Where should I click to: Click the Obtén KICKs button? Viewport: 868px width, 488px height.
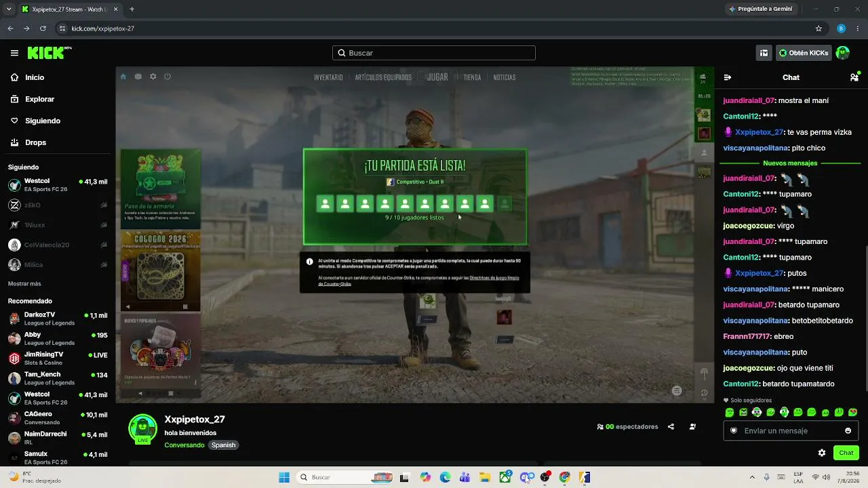[804, 53]
